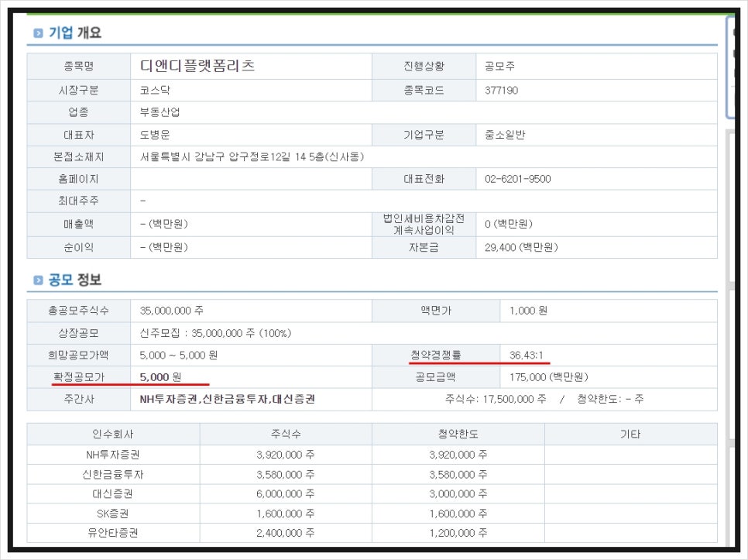748x560 pixels.
Task: Click 신한금융투자 row in underwriter table
Action: pyautogui.click(x=372, y=475)
